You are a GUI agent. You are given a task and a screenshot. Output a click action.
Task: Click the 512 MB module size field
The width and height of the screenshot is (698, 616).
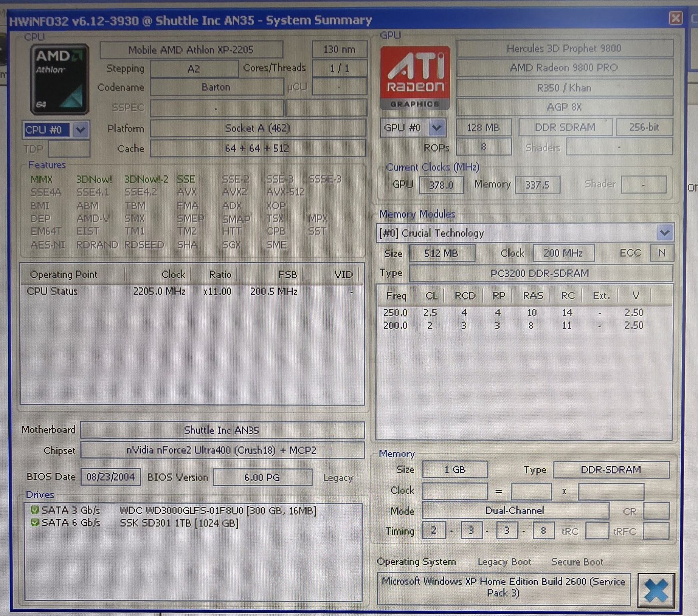point(442,253)
